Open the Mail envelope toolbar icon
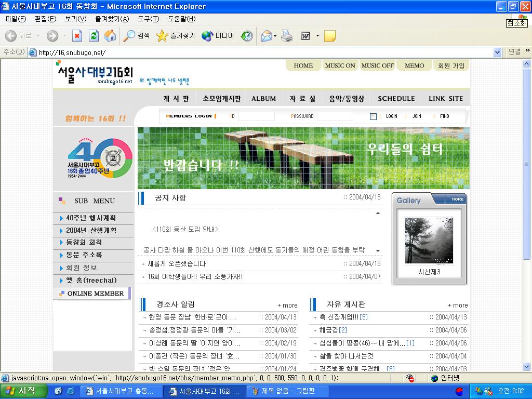 click(x=267, y=36)
